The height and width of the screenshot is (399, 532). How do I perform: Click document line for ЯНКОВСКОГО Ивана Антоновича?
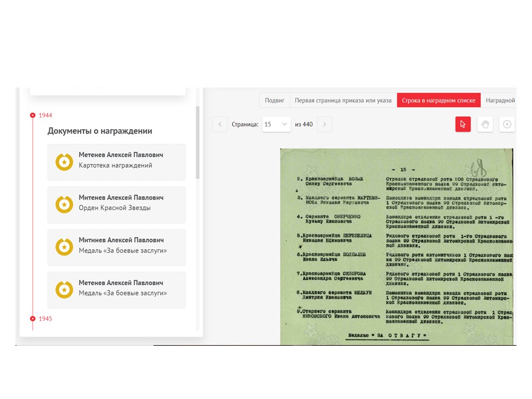[x=405, y=316]
